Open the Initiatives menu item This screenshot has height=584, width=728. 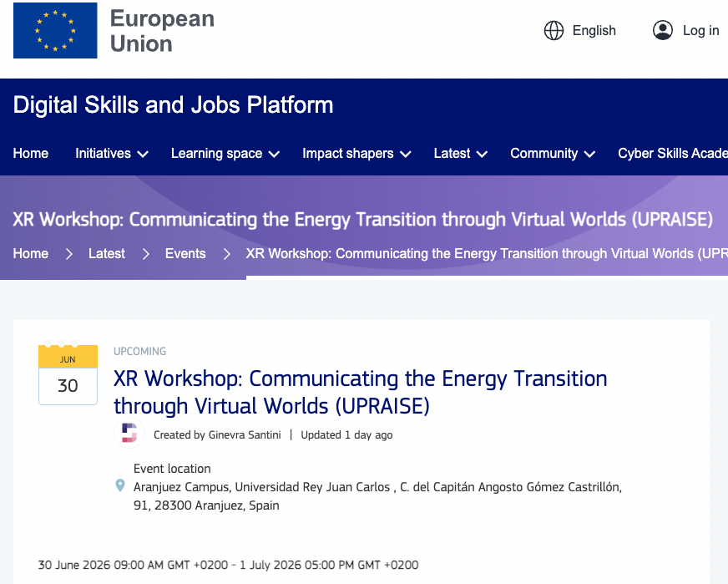point(103,154)
